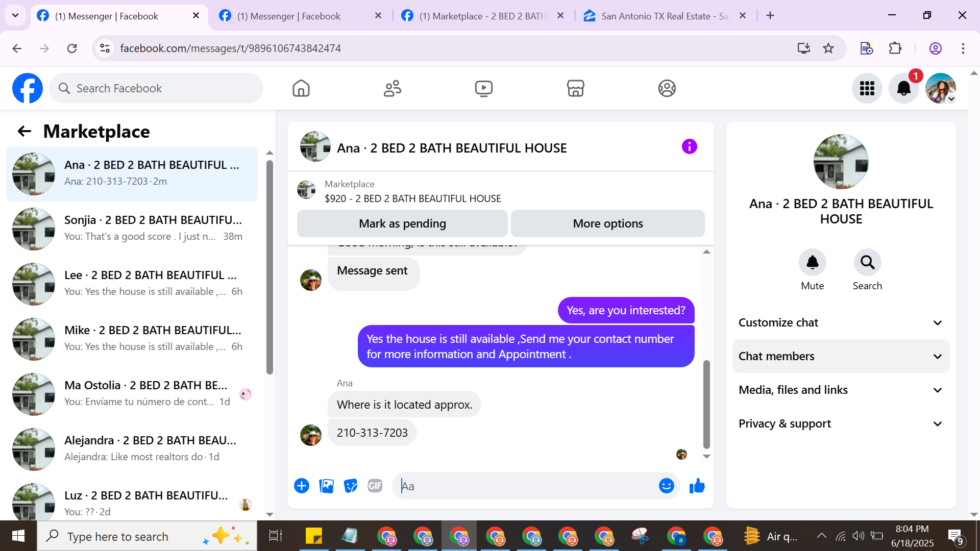The height and width of the screenshot is (551, 980).
Task: Install app icon in the address bar
Action: (803, 48)
